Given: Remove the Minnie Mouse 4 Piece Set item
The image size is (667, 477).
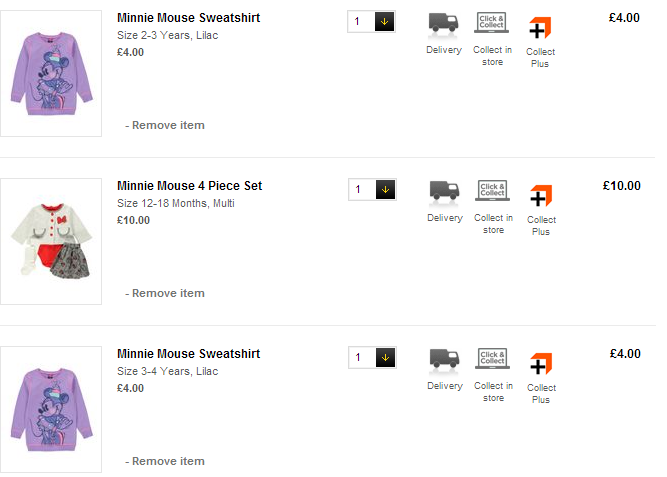Looking at the screenshot, I should (x=167, y=293).
